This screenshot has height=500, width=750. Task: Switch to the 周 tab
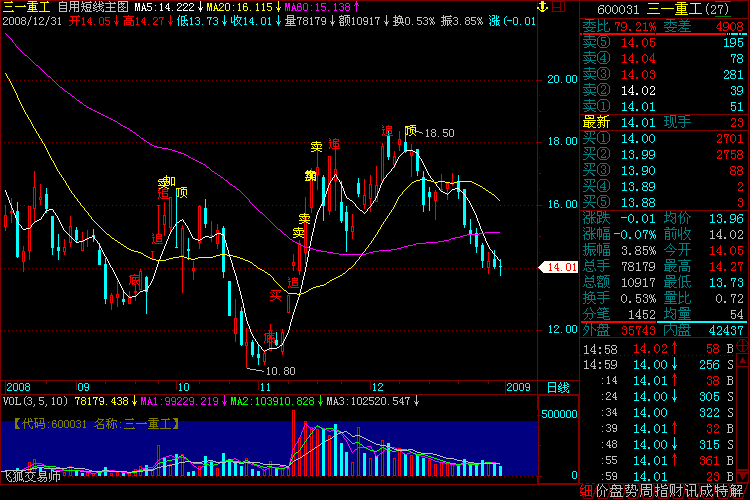(646, 491)
